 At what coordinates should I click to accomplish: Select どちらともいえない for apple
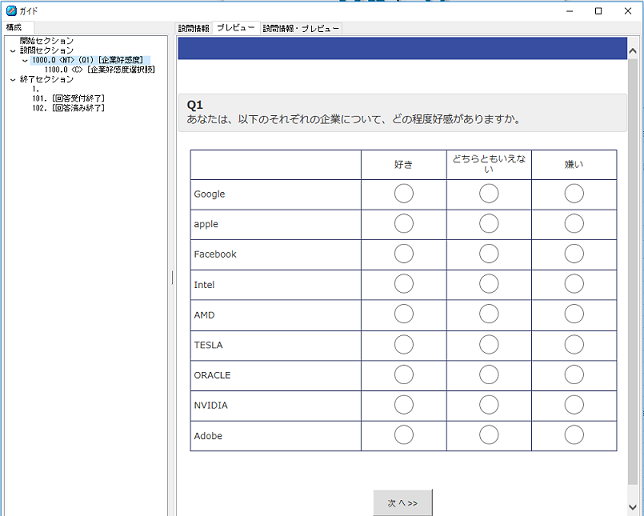[489, 223]
